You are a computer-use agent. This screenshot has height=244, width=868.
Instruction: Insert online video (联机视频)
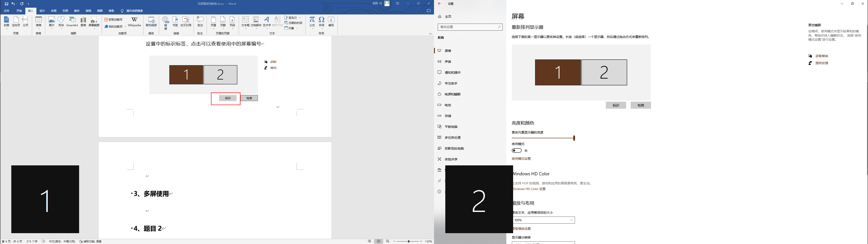(151, 22)
